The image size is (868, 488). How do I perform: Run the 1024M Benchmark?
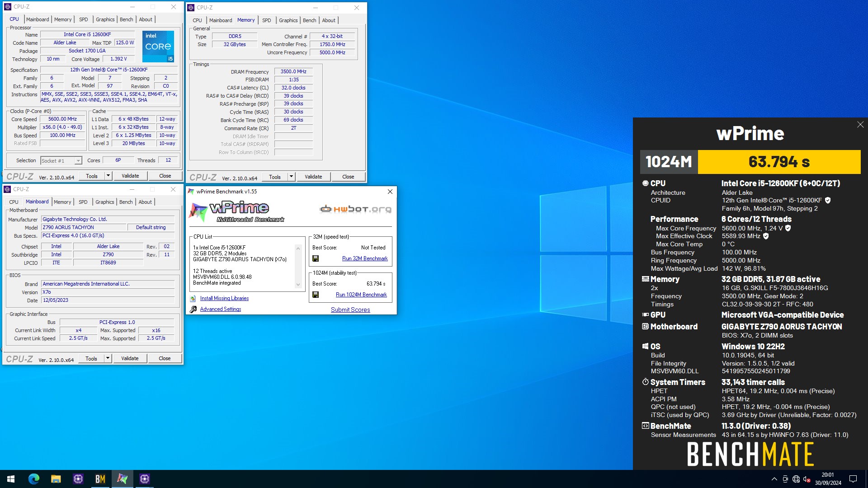point(361,295)
